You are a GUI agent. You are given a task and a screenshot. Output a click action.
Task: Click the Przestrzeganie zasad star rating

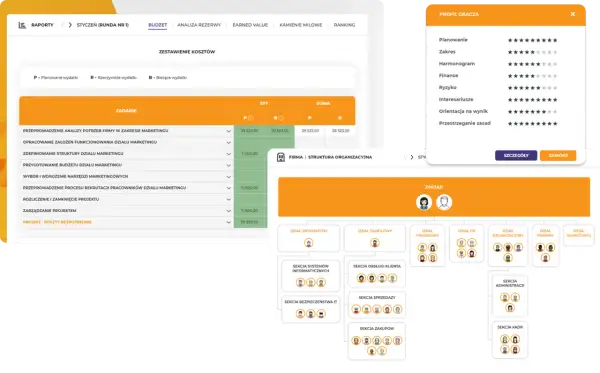[532, 124]
